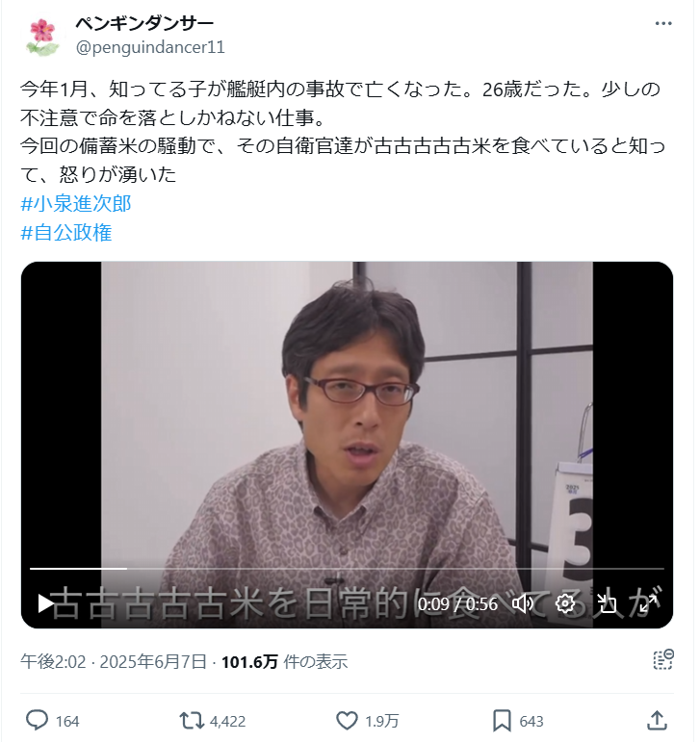Image resolution: width=700 pixels, height=742 pixels.
Task: Open the @penguindancer11 handle link
Action: [x=150, y=47]
